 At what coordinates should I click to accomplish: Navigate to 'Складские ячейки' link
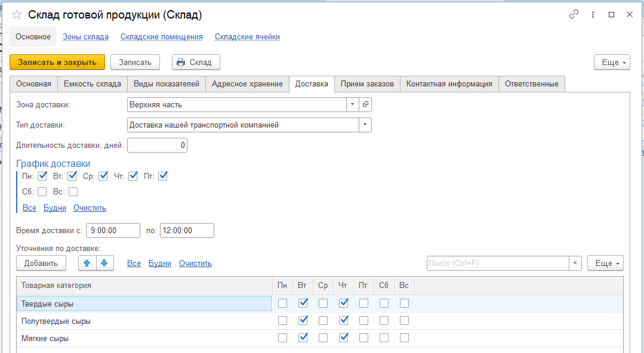[x=247, y=36]
